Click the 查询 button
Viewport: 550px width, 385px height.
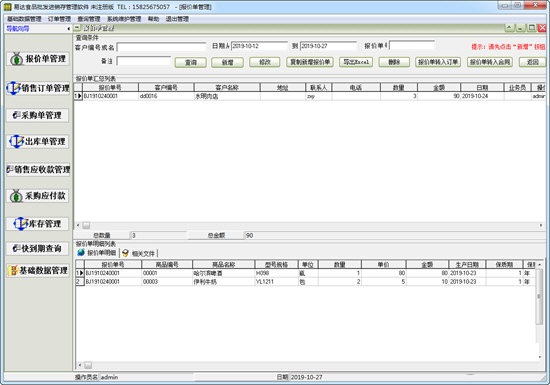click(191, 62)
